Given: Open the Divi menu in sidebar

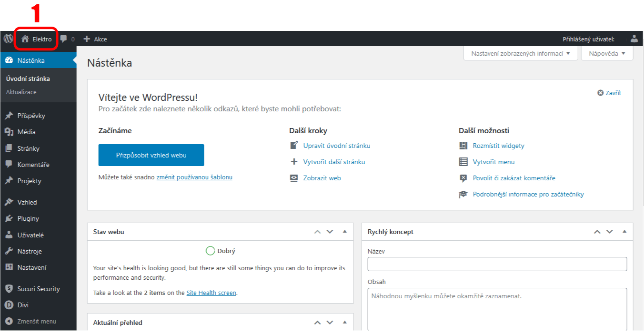Looking at the screenshot, I should 24,305.
